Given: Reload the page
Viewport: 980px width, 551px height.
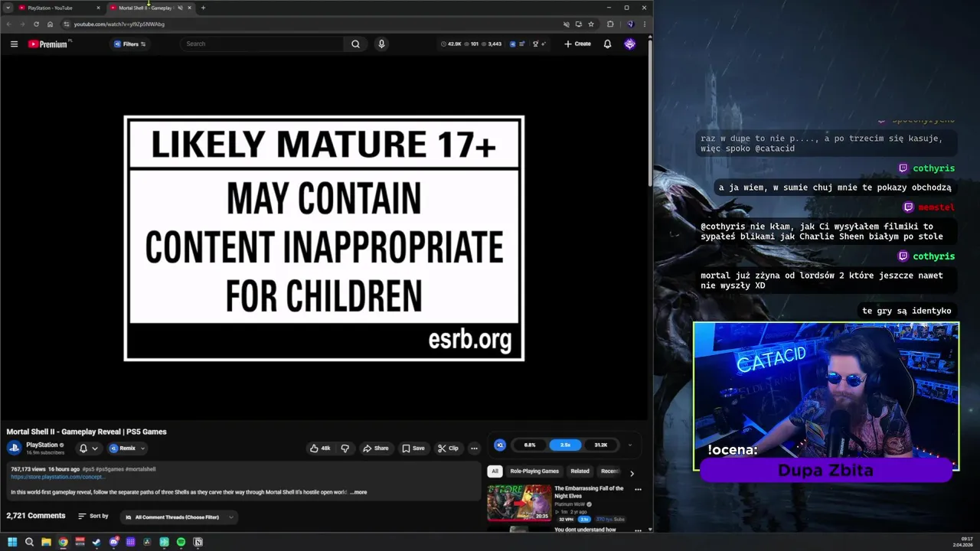Looking at the screenshot, I should click(x=36, y=24).
